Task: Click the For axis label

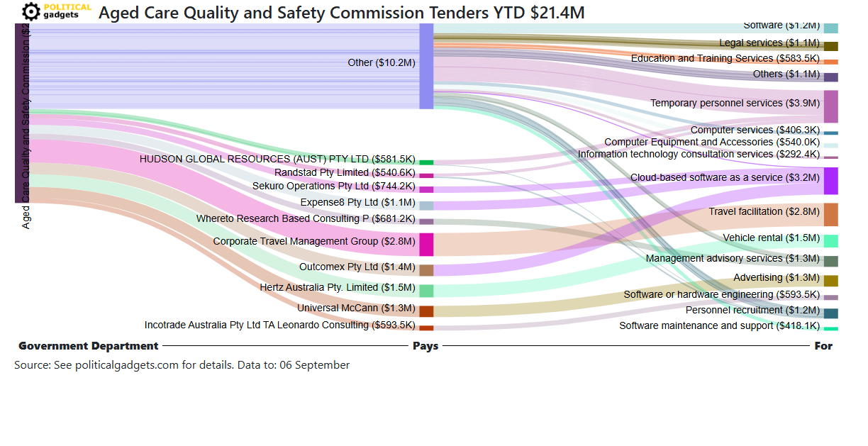Action: [823, 346]
